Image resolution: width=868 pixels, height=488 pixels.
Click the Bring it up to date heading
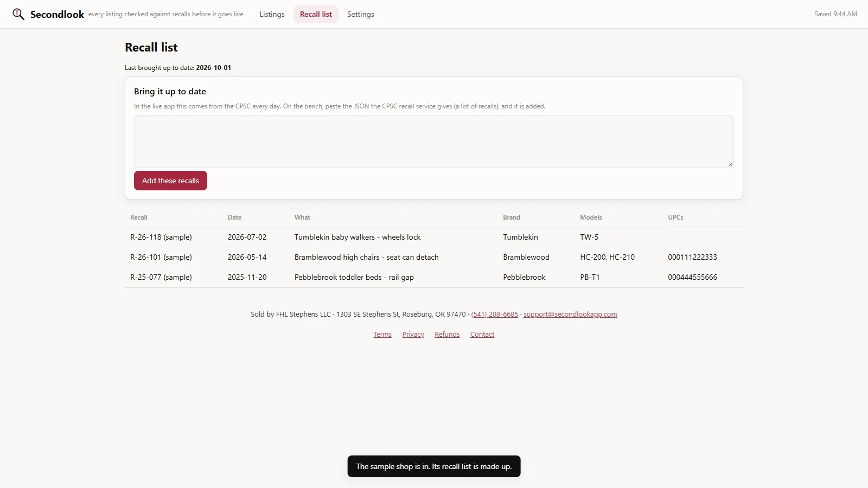170,92
